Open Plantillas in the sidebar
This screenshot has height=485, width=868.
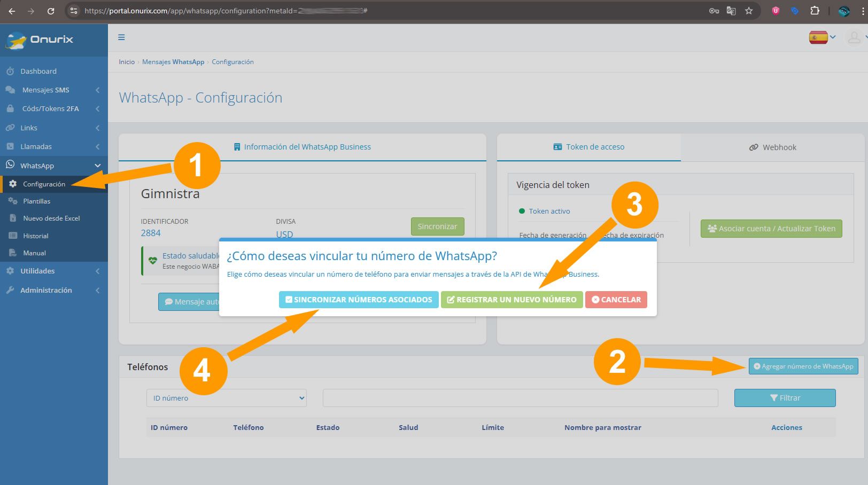coord(36,201)
